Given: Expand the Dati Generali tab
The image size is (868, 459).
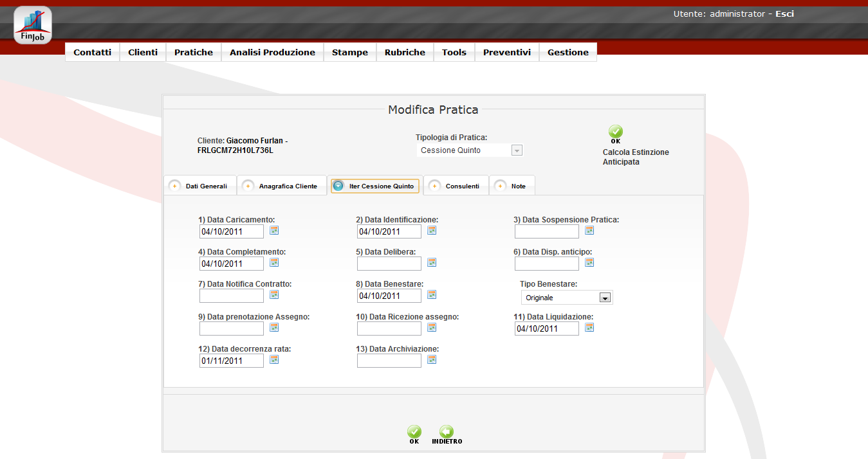Looking at the screenshot, I should (200, 186).
